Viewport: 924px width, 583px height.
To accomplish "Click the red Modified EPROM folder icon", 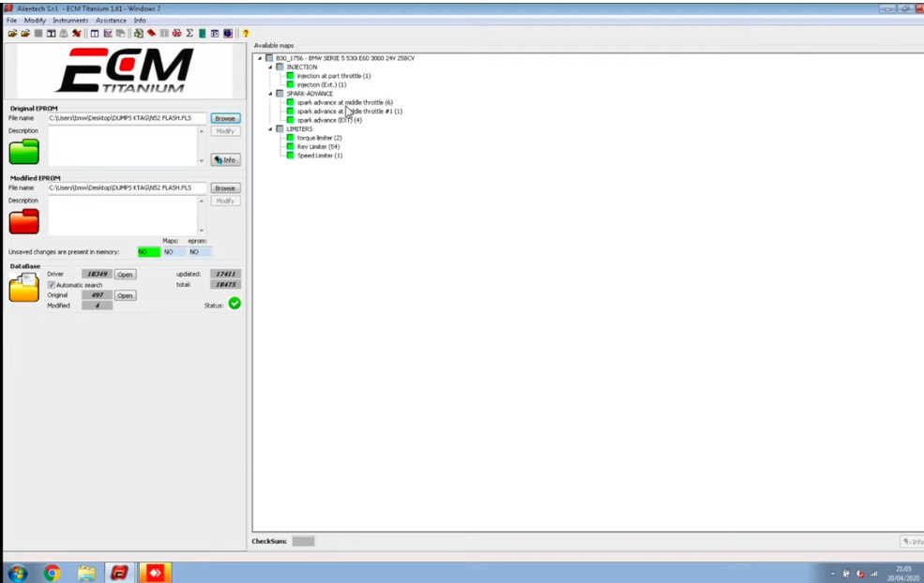I will click(24, 221).
